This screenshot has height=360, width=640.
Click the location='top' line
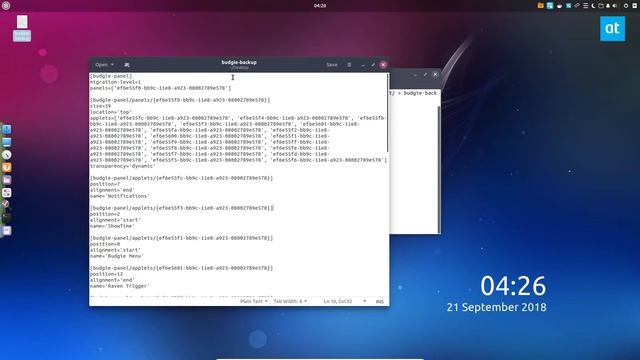111,112
